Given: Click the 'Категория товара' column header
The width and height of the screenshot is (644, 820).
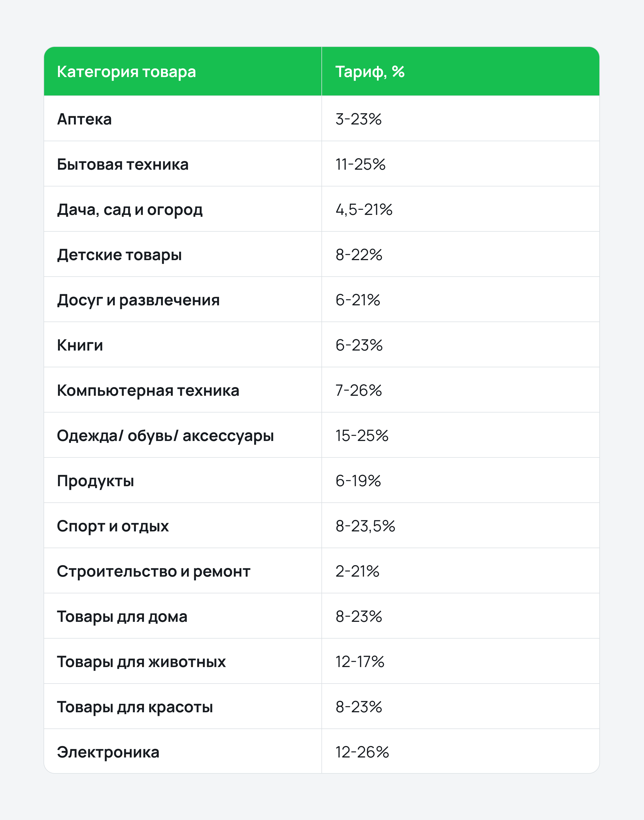Looking at the screenshot, I should [126, 72].
